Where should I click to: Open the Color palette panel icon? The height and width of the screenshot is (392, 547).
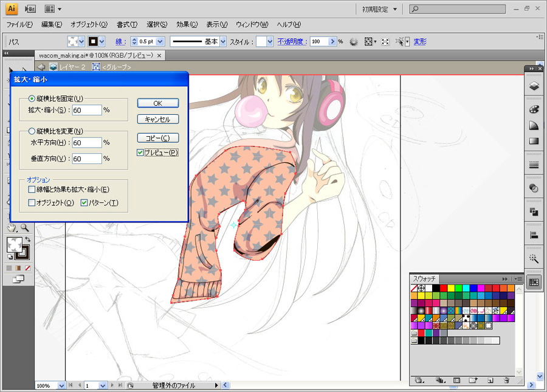tap(534, 109)
